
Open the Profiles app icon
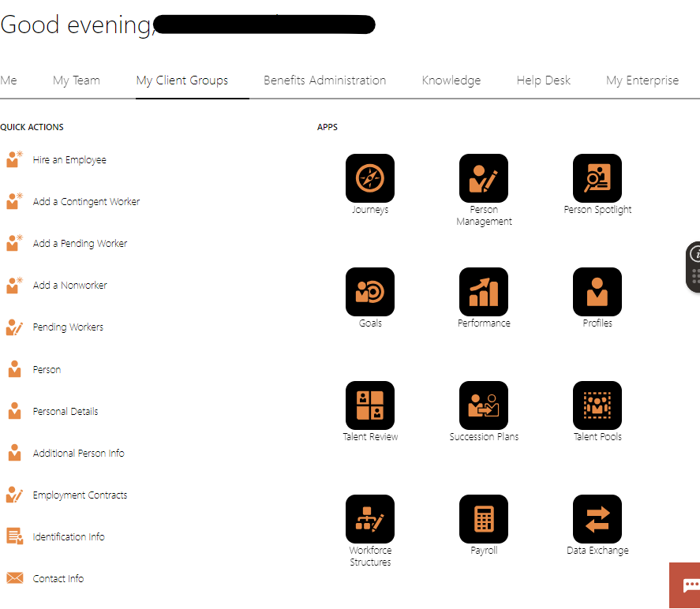597,292
